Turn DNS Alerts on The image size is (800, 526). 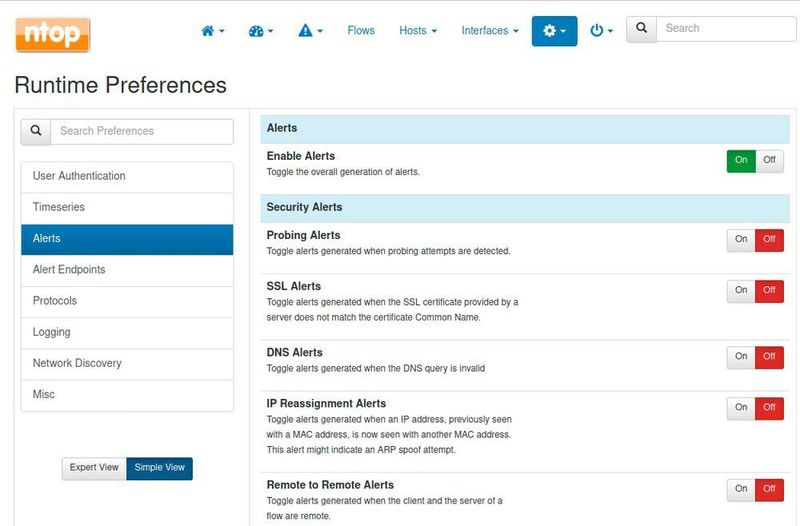[x=741, y=357]
